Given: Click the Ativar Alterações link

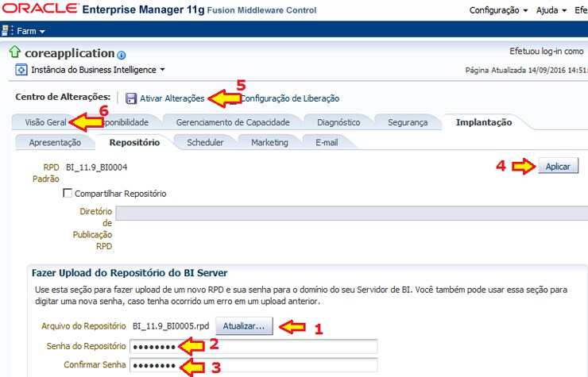Looking at the screenshot, I should pyautogui.click(x=172, y=98).
